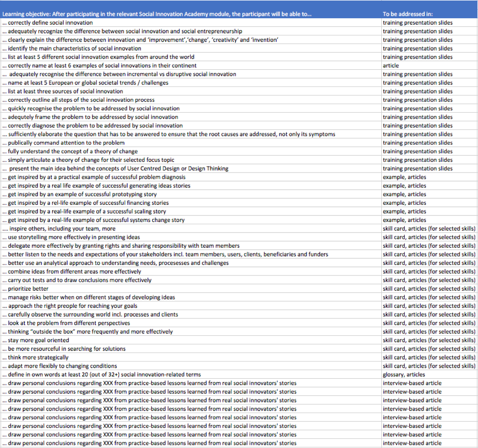The image size is (478, 448).
Task: Select the 'quickly recognise the problem' cell
Action: pyautogui.click(x=191, y=109)
